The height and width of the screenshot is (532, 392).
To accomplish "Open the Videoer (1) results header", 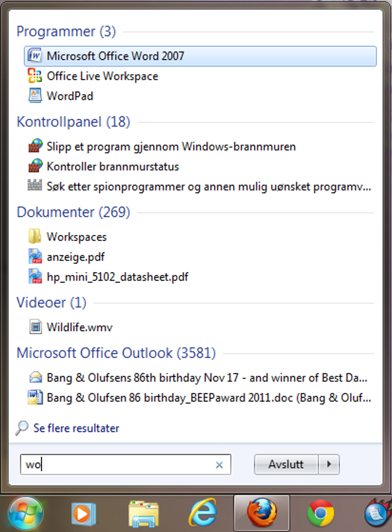I will pyautogui.click(x=51, y=302).
